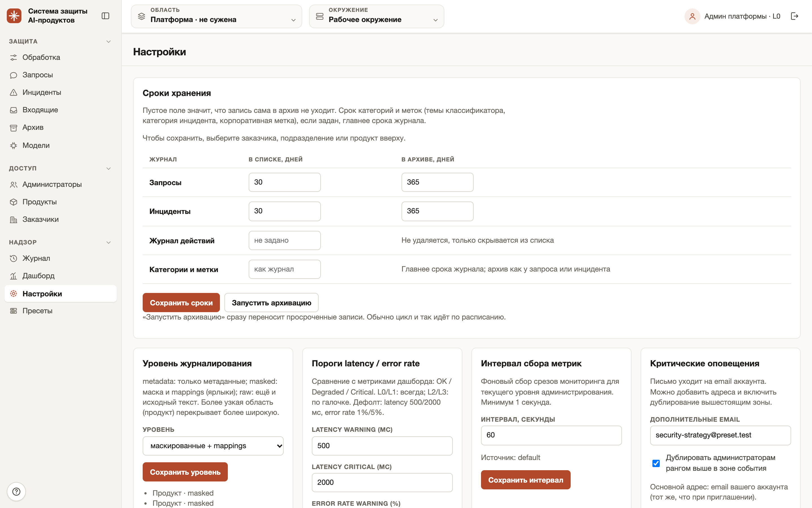This screenshot has width=812, height=508.
Task: Click the Продукты cube icon
Action: [14, 202]
